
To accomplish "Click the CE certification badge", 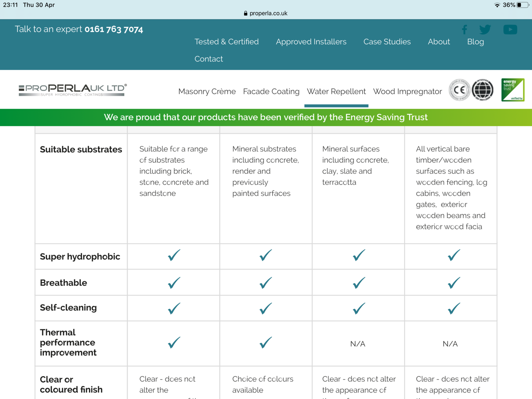I will 459,90.
